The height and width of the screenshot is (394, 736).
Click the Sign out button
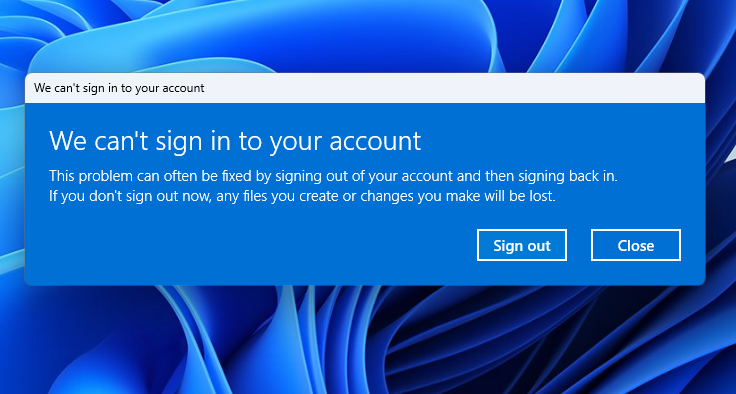[x=521, y=245]
